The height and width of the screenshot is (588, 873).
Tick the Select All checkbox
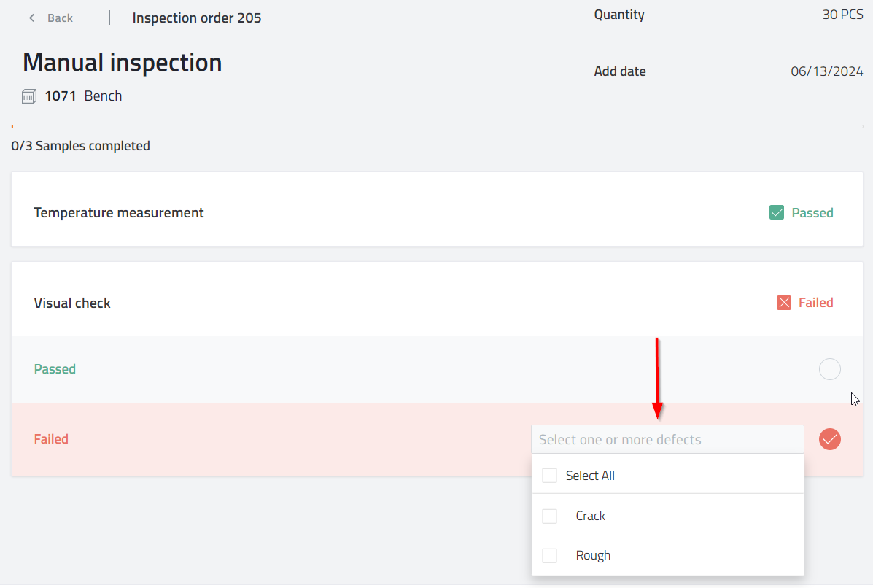click(x=549, y=476)
